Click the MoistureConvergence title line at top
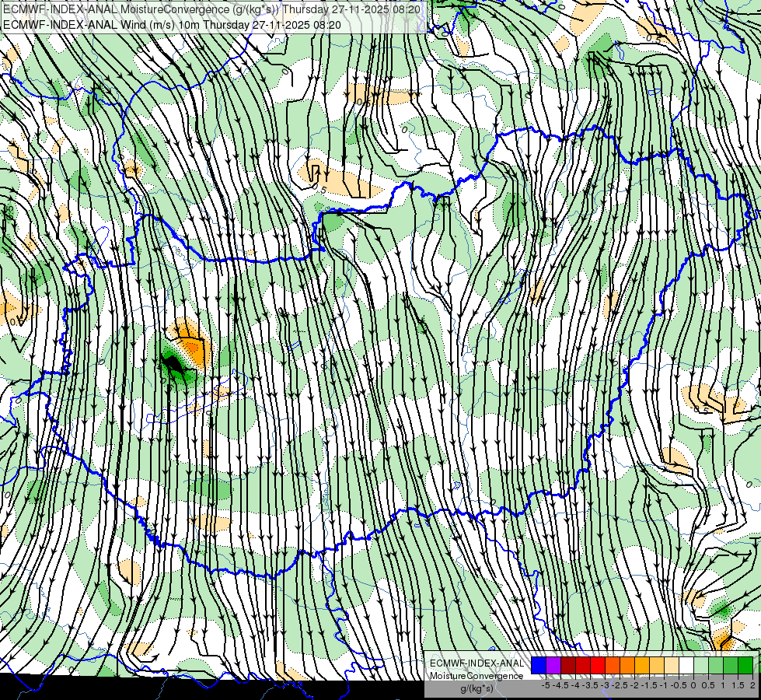 click(x=211, y=9)
